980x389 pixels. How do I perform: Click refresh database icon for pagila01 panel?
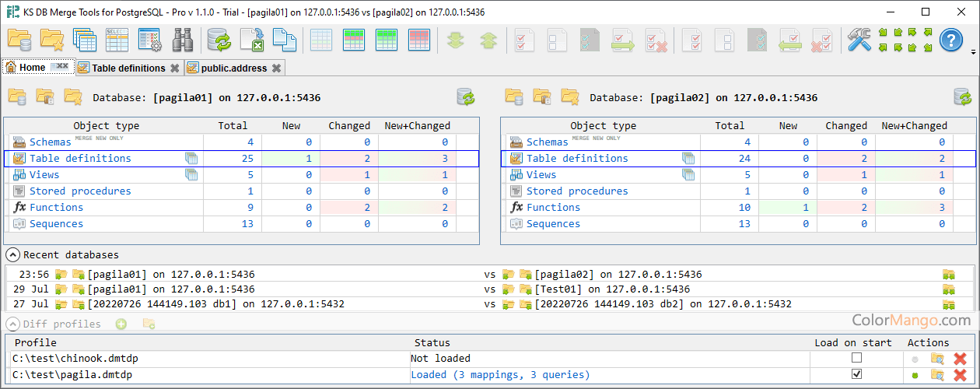tap(466, 97)
